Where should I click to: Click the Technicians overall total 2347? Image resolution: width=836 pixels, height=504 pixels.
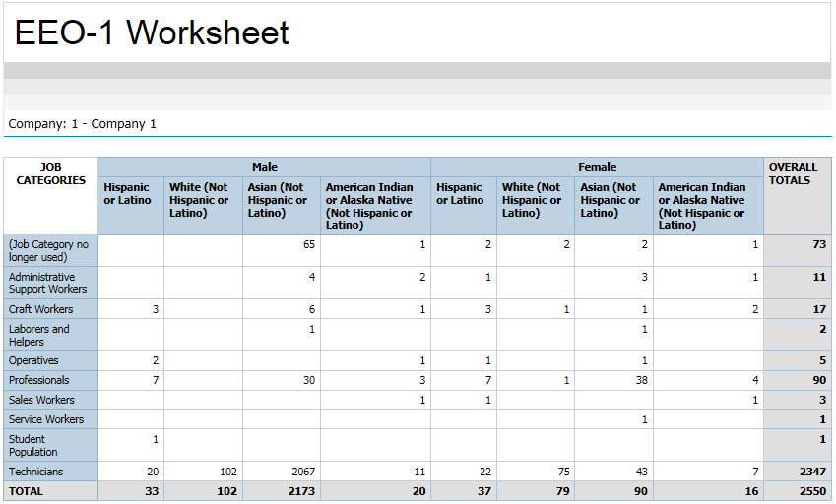pyautogui.click(x=812, y=472)
